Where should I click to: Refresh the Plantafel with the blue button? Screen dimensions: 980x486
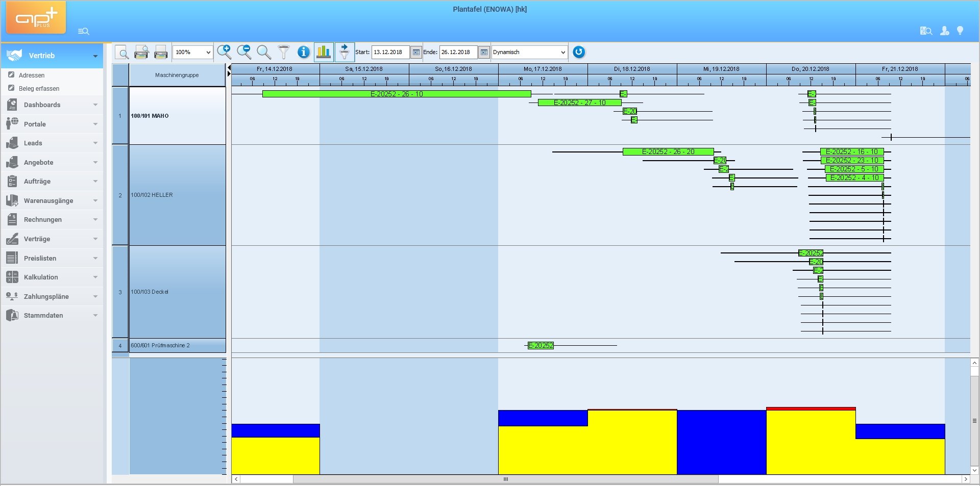[579, 52]
